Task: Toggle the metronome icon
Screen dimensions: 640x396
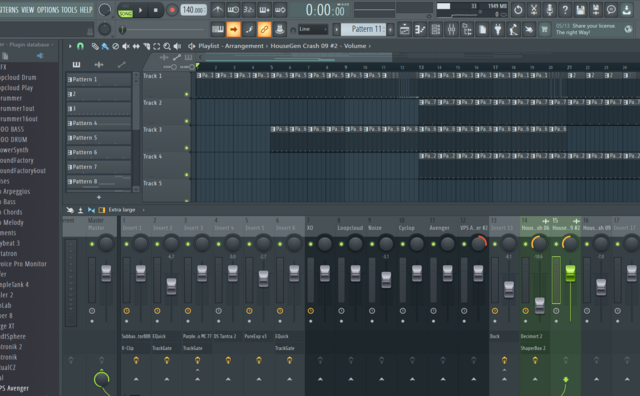Action: click(217, 10)
